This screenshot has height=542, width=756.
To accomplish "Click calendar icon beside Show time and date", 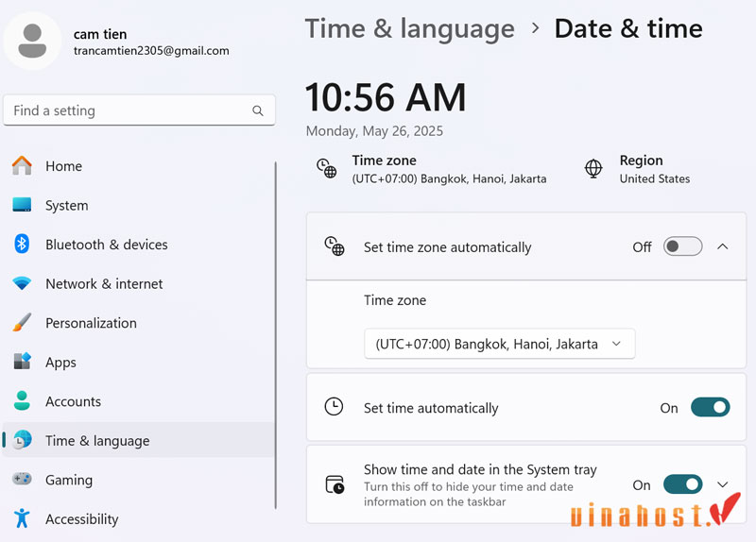I will click(x=335, y=484).
